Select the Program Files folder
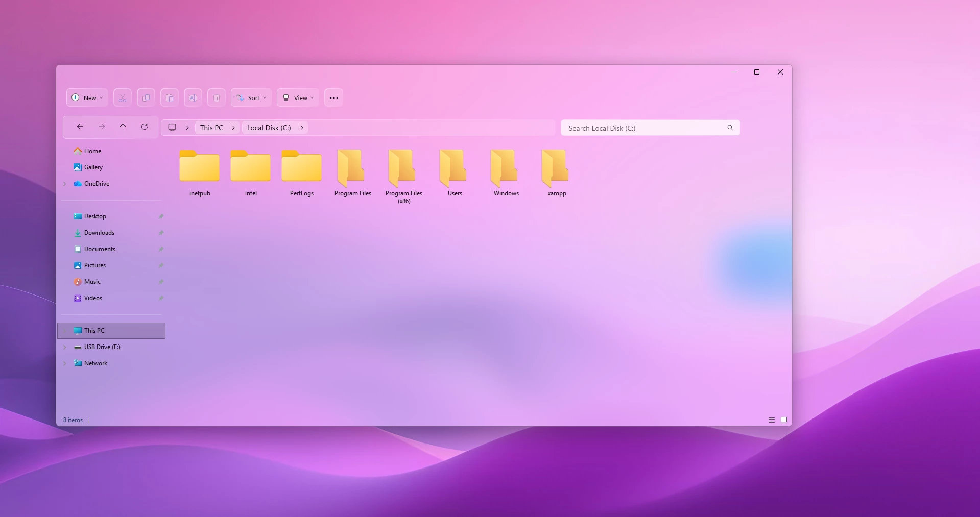 [x=353, y=173]
